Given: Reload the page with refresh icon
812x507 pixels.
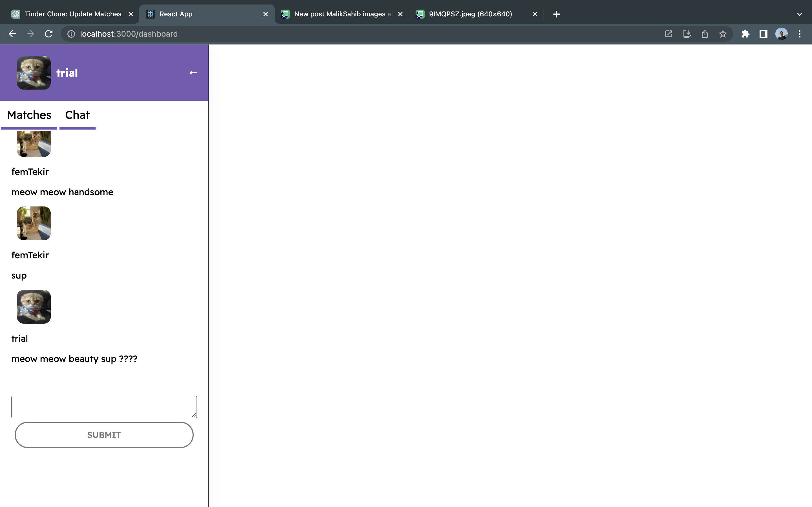Looking at the screenshot, I should tap(49, 34).
